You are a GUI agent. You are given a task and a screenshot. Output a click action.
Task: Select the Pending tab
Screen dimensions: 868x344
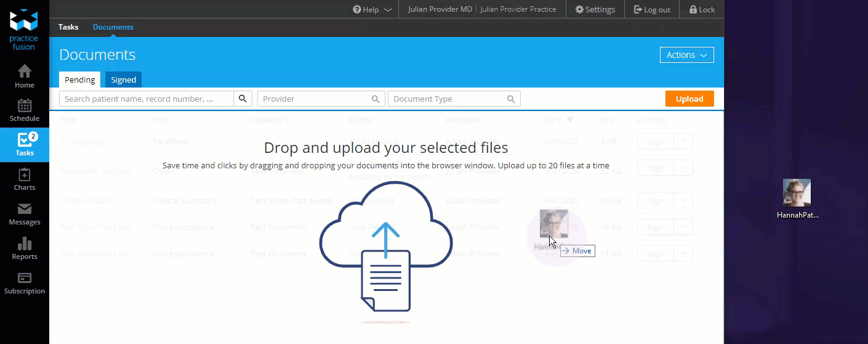[80, 80]
